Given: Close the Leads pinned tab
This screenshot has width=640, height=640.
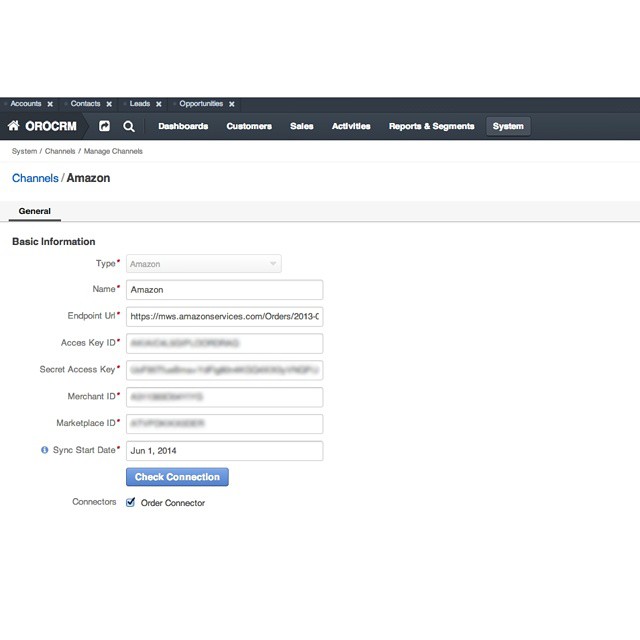Looking at the screenshot, I should tap(159, 104).
